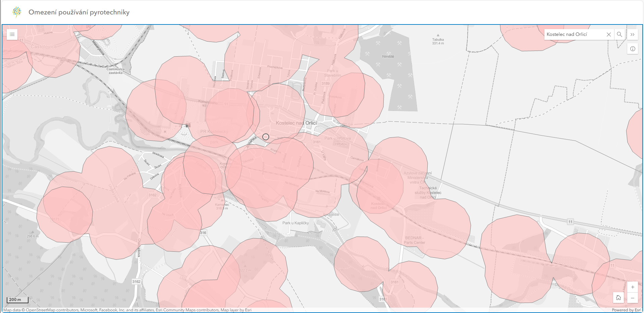Select the Tabulka 331.4 m peak marker
The width and height of the screenshot is (644, 313).
(438, 36)
